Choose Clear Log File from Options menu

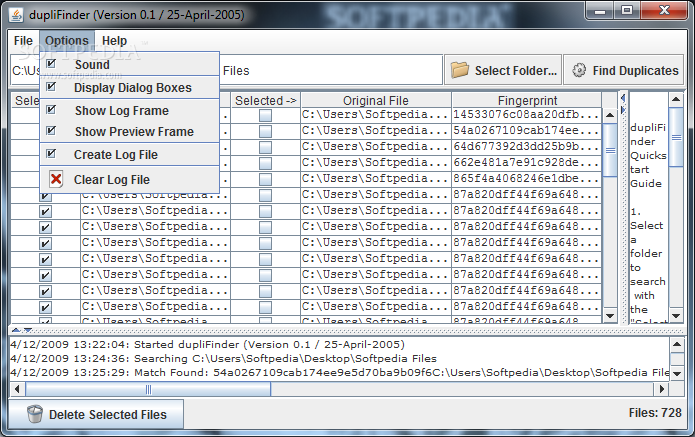tap(129, 179)
